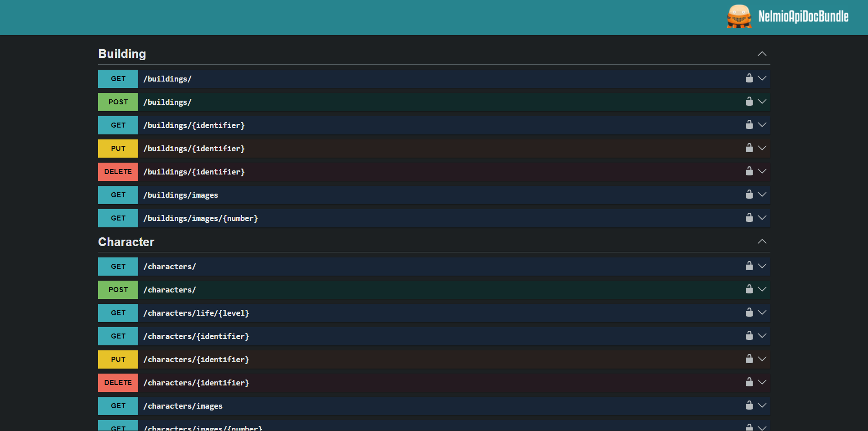Click GET badge for /characters/
Viewport: 868px width, 431px height.
tap(118, 267)
